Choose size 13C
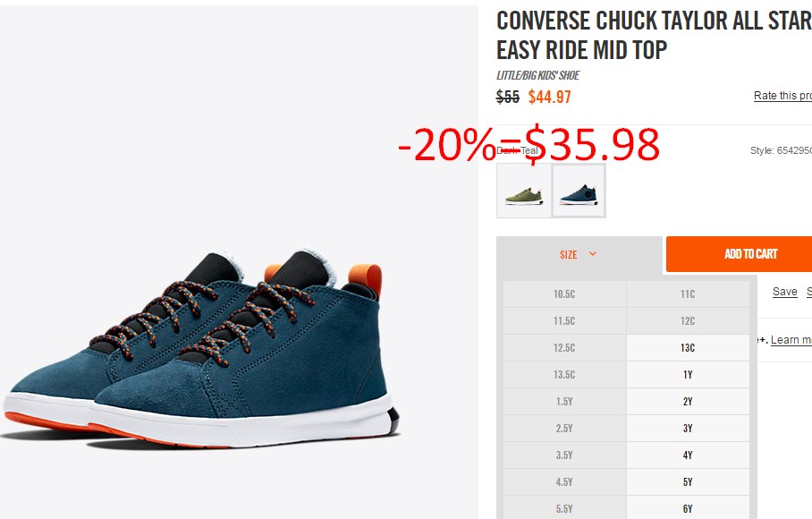Image resolution: width=812 pixels, height=519 pixels. pyautogui.click(x=688, y=347)
